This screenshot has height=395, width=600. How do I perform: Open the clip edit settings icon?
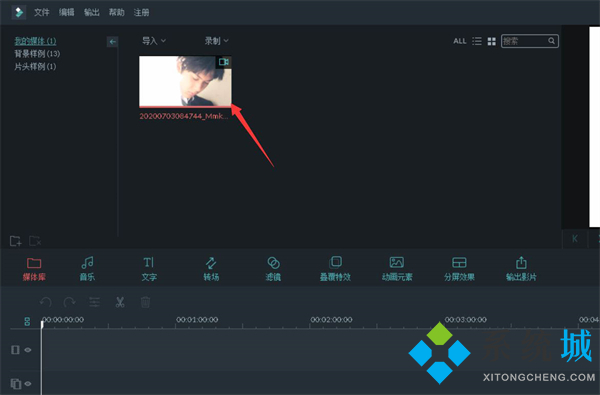(x=95, y=302)
